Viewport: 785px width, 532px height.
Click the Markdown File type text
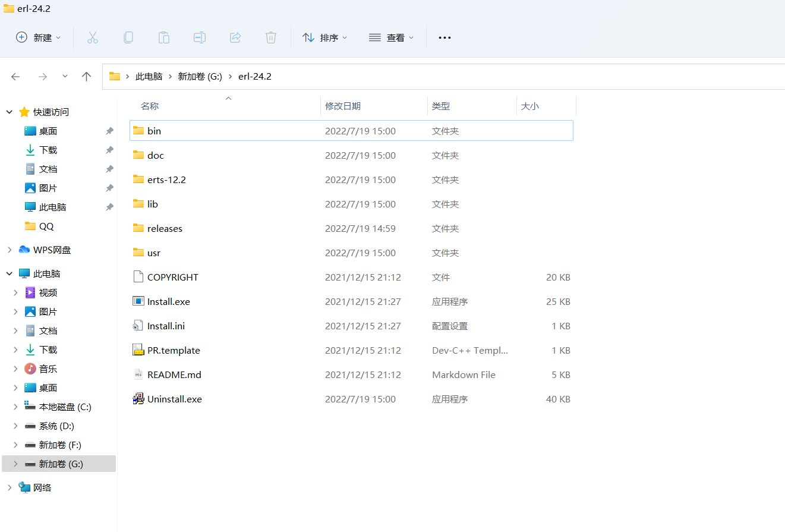464,374
